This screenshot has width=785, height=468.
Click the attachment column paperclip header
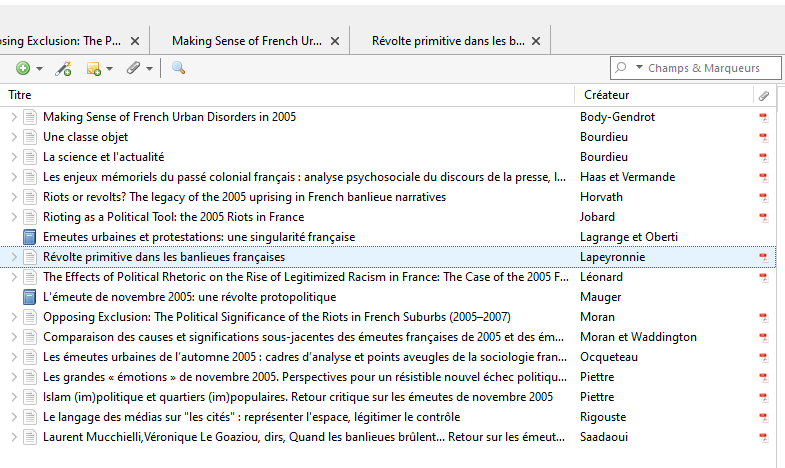click(x=764, y=95)
